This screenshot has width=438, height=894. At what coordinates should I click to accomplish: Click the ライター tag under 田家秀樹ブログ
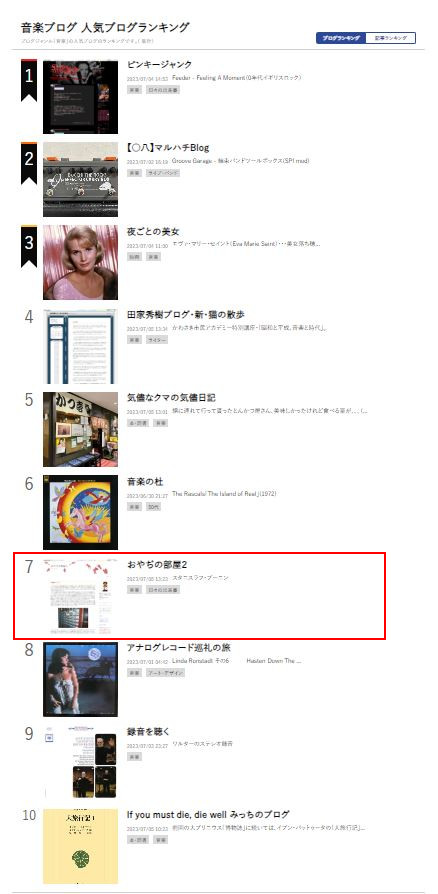pyautogui.click(x=157, y=340)
